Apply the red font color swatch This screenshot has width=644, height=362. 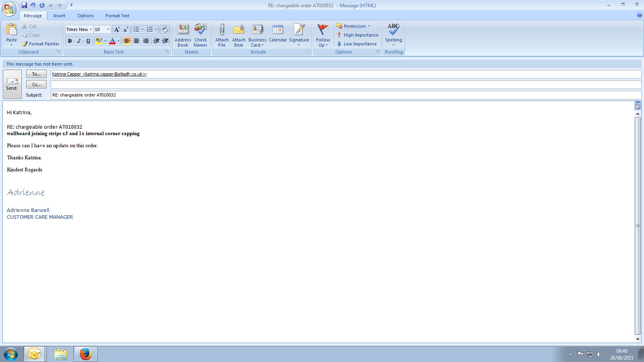click(112, 41)
